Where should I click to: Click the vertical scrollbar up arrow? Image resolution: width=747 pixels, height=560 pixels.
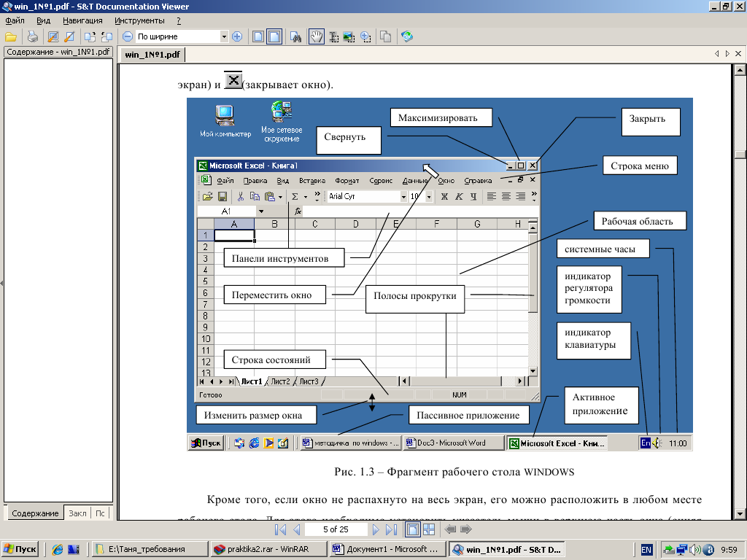740,70
